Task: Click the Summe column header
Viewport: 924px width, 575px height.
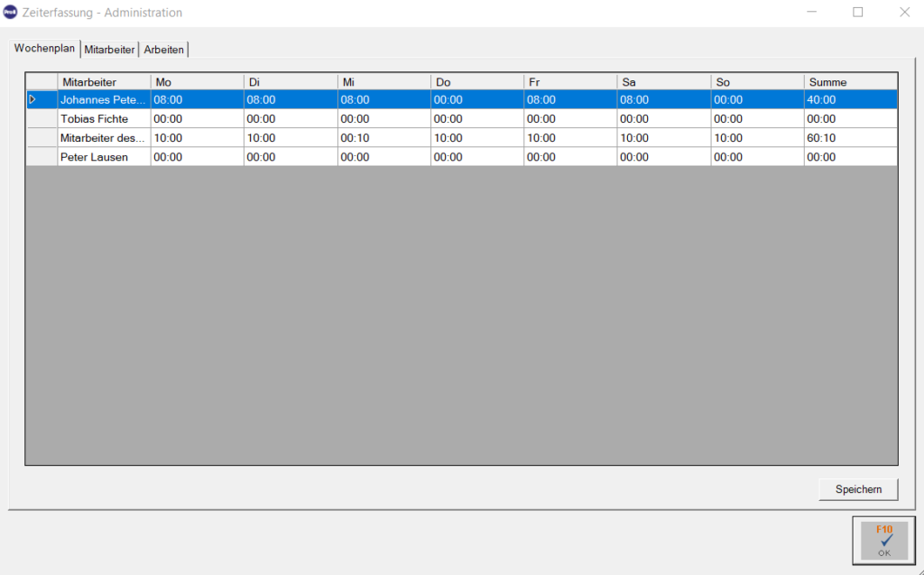Action: pyautogui.click(x=850, y=82)
